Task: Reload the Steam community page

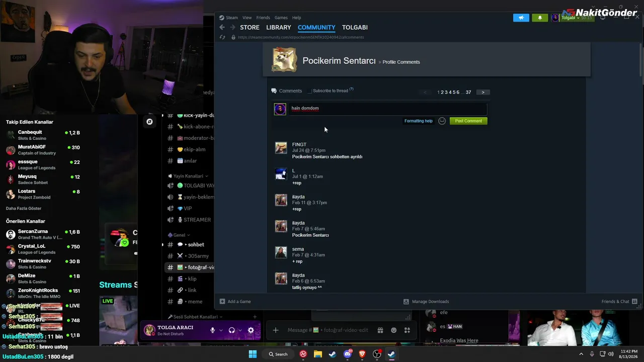Action: [x=222, y=37]
